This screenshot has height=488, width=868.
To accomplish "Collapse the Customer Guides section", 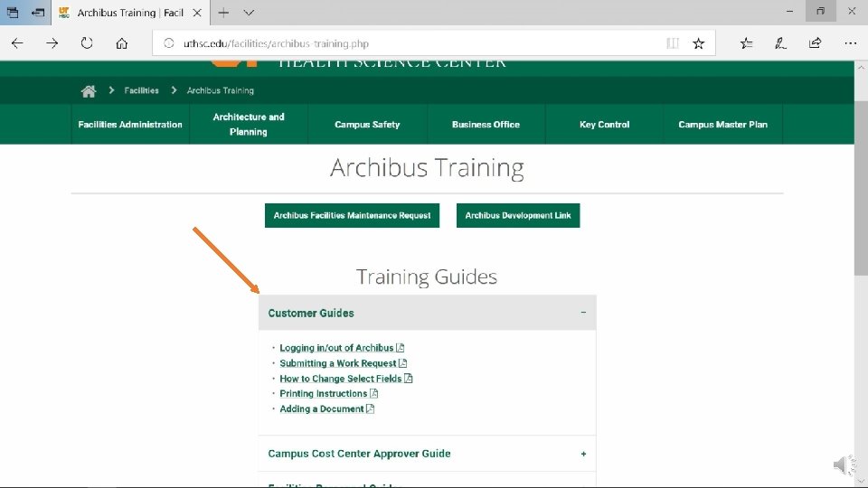I will click(428, 313).
